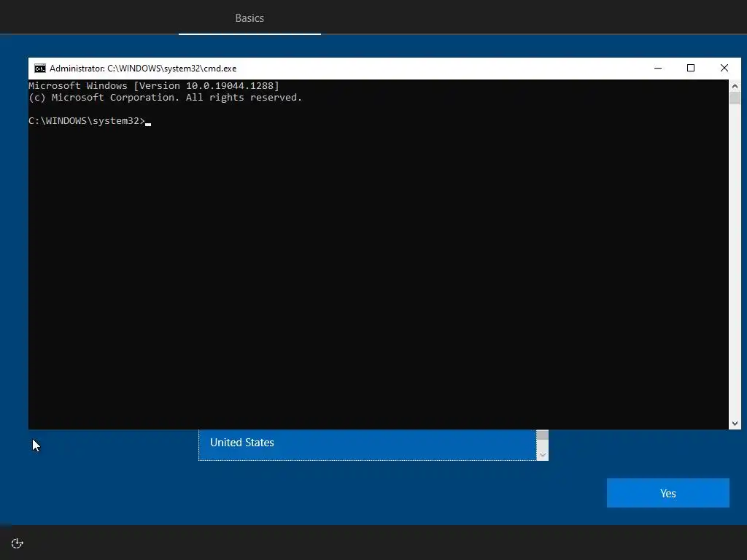This screenshot has width=747, height=560.
Task: Switch to the Basics tab
Action: [x=249, y=18]
